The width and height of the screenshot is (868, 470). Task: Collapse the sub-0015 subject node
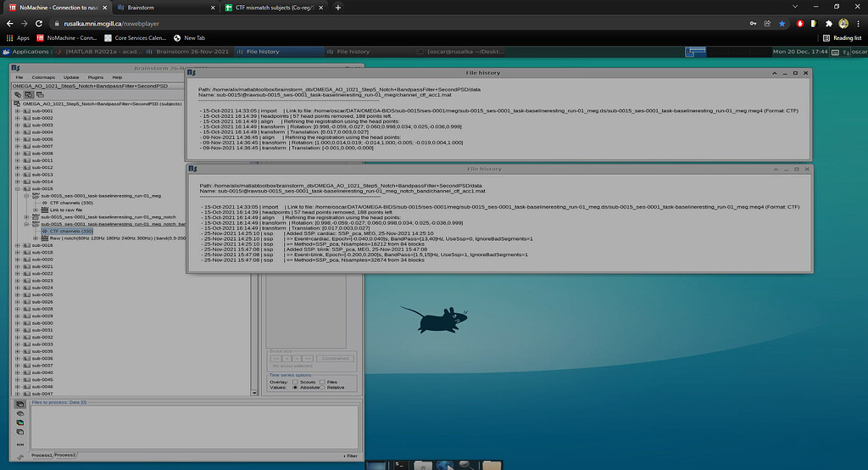point(17,188)
